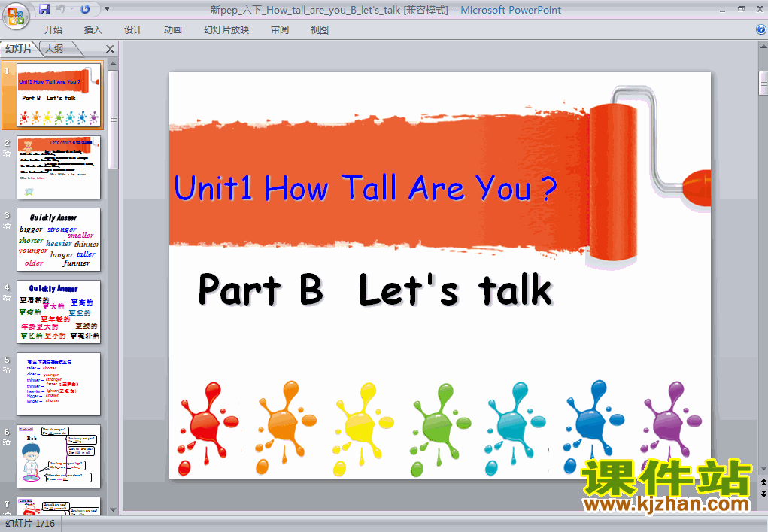Click thumbnail pane scroll down arrow
This screenshot has width=768, height=532.
[x=113, y=510]
